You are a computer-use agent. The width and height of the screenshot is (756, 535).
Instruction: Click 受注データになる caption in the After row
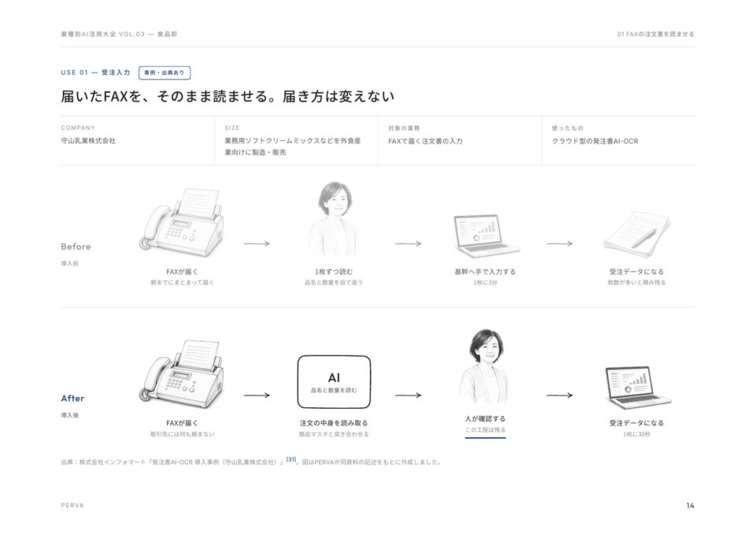(637, 423)
